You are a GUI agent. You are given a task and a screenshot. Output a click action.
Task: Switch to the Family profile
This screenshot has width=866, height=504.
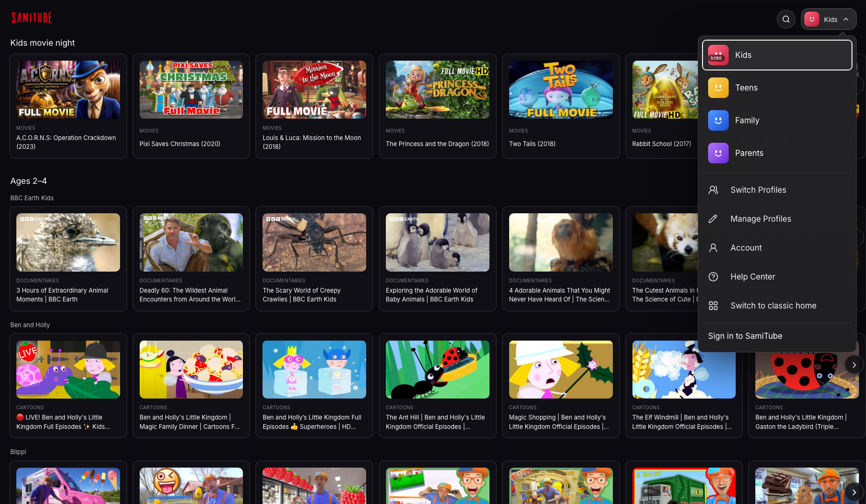tap(777, 120)
